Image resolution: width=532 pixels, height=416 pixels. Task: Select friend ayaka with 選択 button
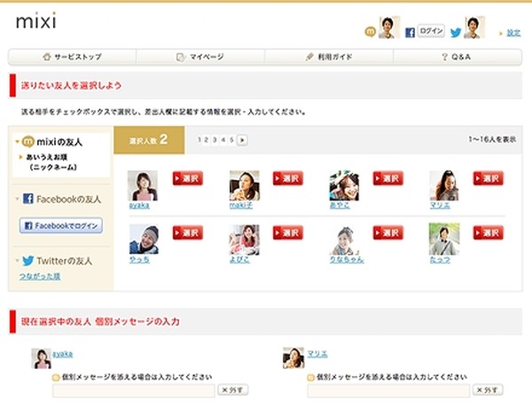coord(188,178)
